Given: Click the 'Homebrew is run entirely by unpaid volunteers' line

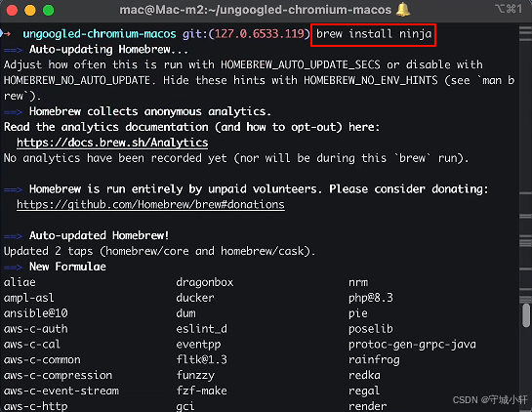Looking at the screenshot, I should 259,189.
